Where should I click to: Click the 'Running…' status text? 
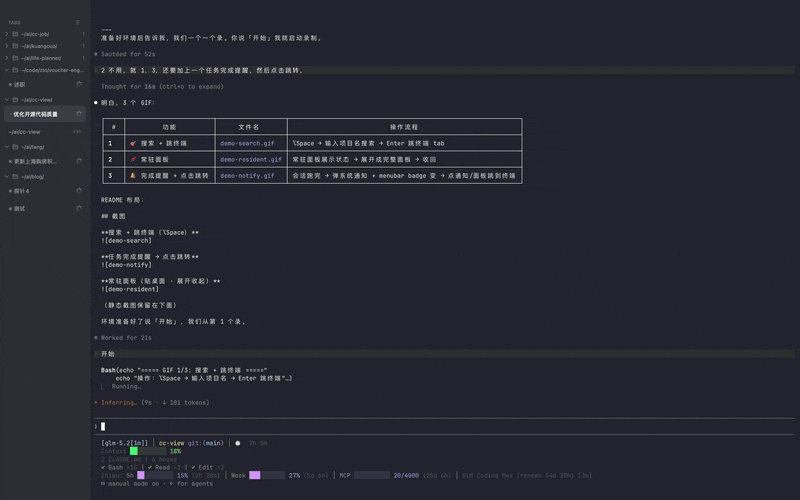(126, 386)
